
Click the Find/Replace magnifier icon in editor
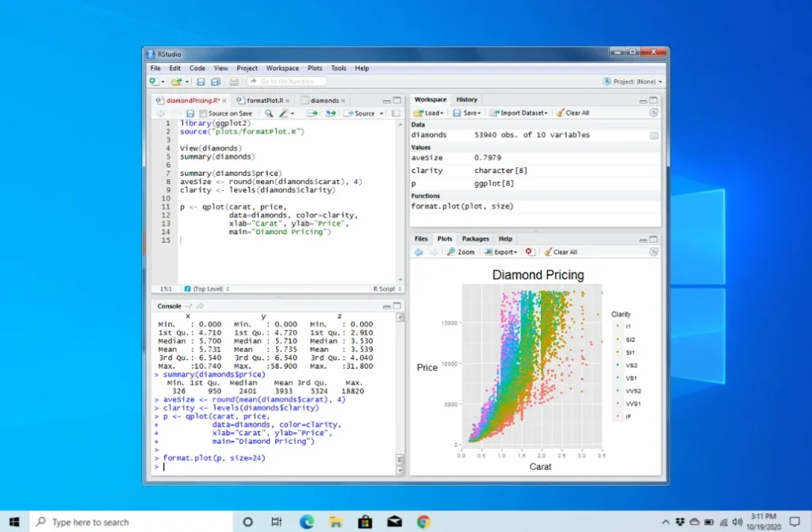[269, 113]
